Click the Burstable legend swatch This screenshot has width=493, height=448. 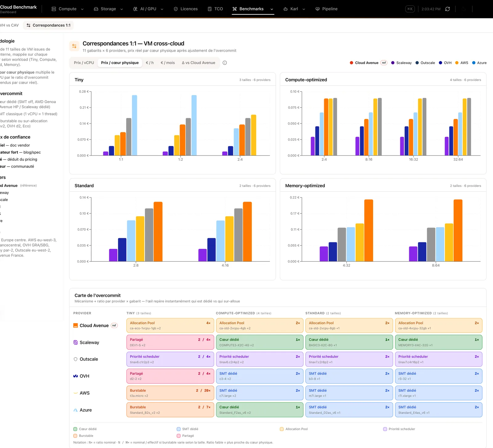coord(75,436)
